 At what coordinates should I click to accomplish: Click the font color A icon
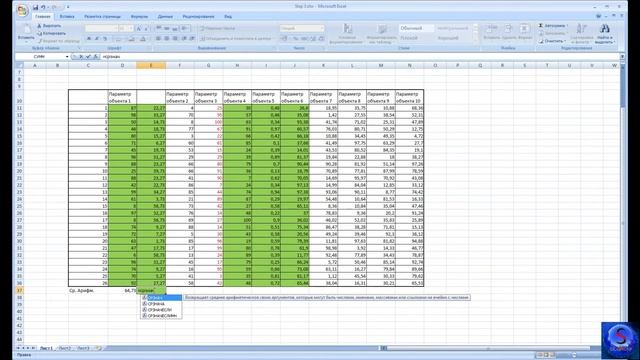click(x=143, y=39)
